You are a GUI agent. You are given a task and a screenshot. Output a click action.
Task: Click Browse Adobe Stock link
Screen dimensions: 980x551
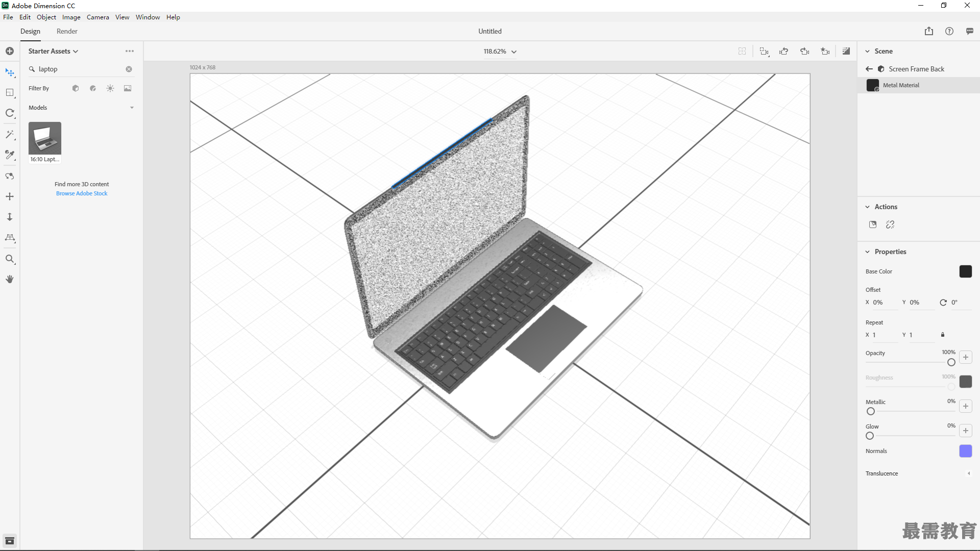pos(82,193)
